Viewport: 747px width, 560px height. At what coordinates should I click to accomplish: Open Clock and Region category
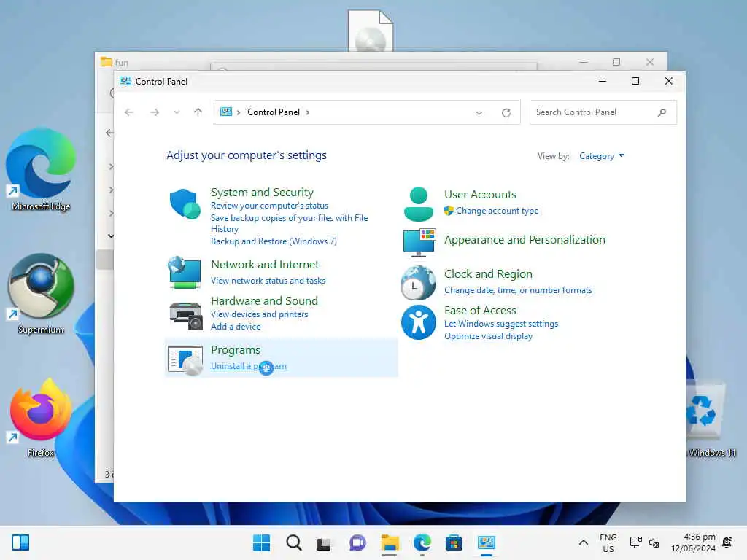(x=488, y=274)
